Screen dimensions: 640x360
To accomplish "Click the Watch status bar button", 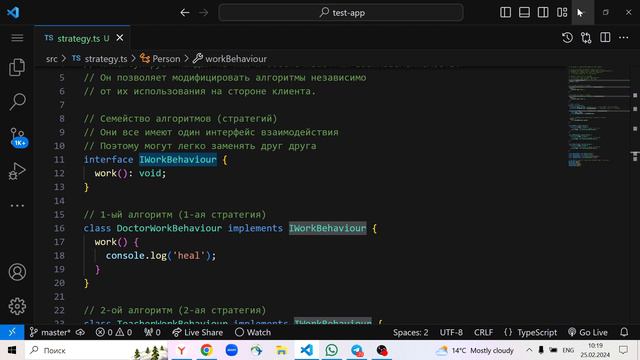I will click(x=253, y=332).
